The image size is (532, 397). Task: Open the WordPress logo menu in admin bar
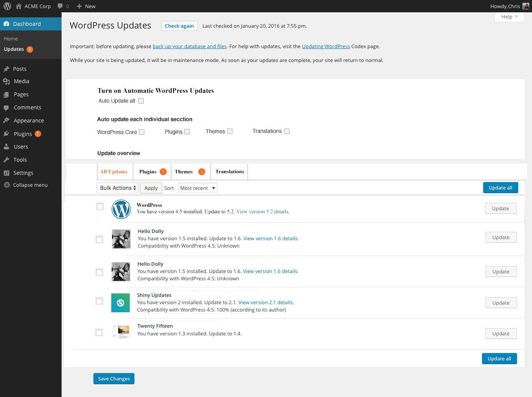[7, 6]
